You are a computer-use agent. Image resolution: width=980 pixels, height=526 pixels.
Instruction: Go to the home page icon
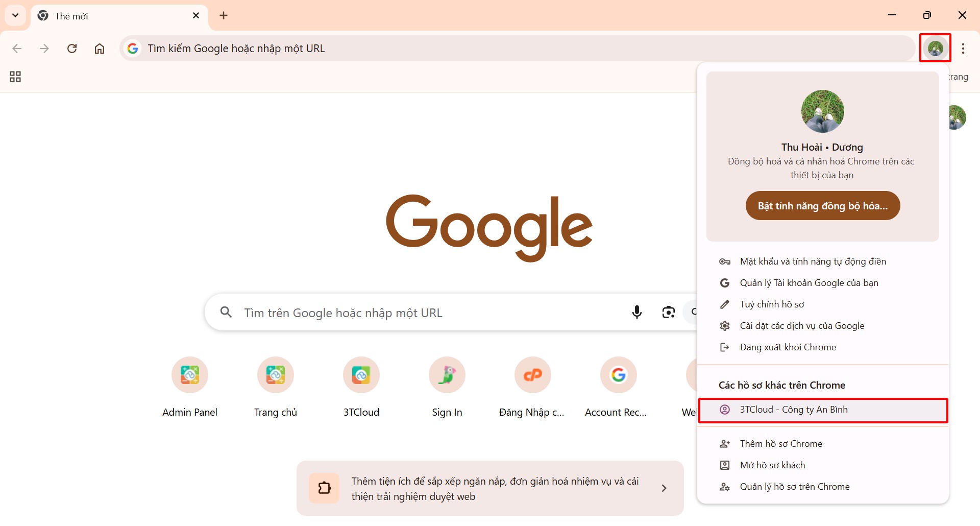pos(100,49)
